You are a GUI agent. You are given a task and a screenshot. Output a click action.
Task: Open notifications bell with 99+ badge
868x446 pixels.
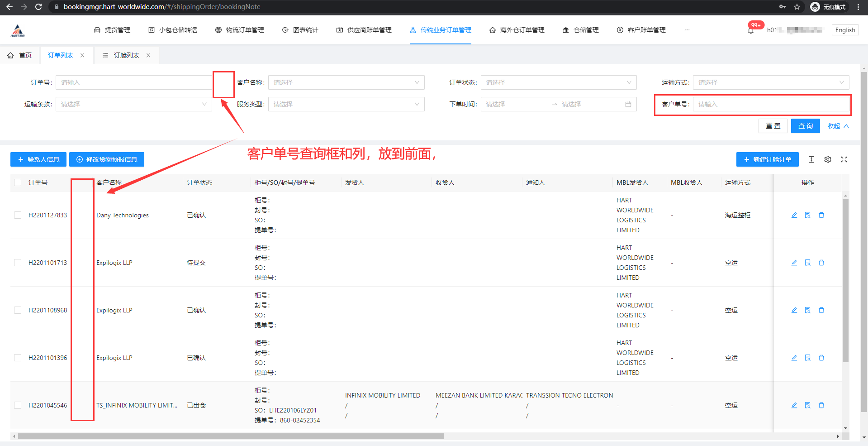click(x=751, y=30)
